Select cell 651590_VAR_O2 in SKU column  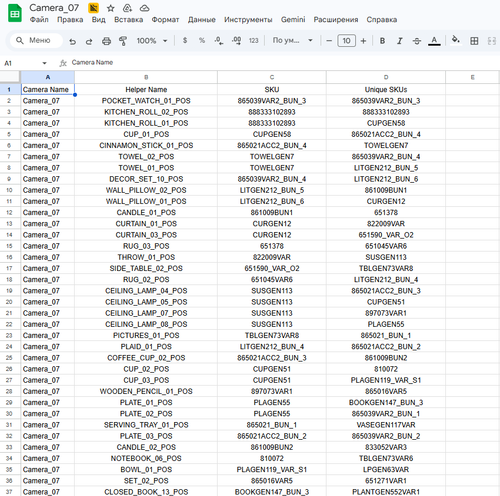pyautogui.click(x=272, y=268)
